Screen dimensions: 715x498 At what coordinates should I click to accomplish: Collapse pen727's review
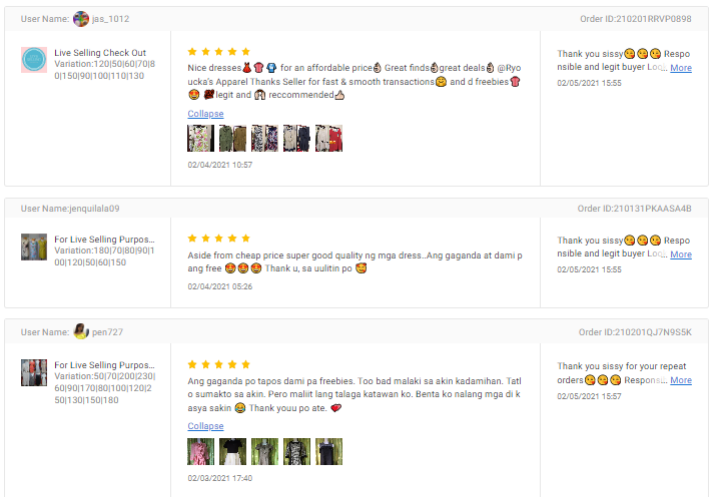(206, 425)
